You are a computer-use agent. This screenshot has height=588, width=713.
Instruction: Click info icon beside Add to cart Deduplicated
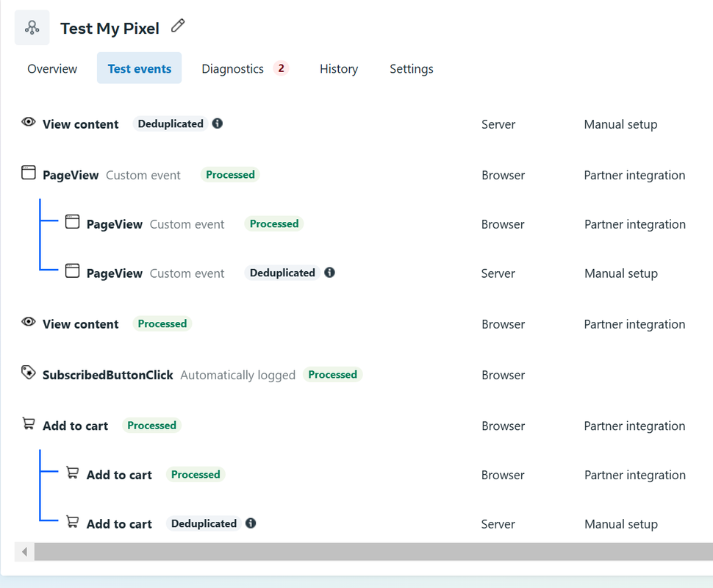(251, 523)
